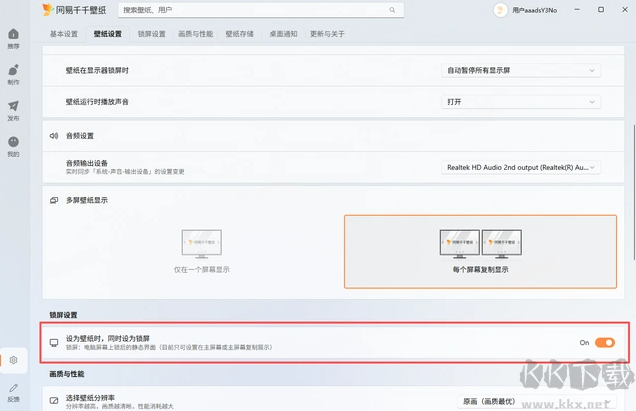The image size is (636, 411).
Task: Switch to 画质与性能 tab
Action: tap(196, 34)
